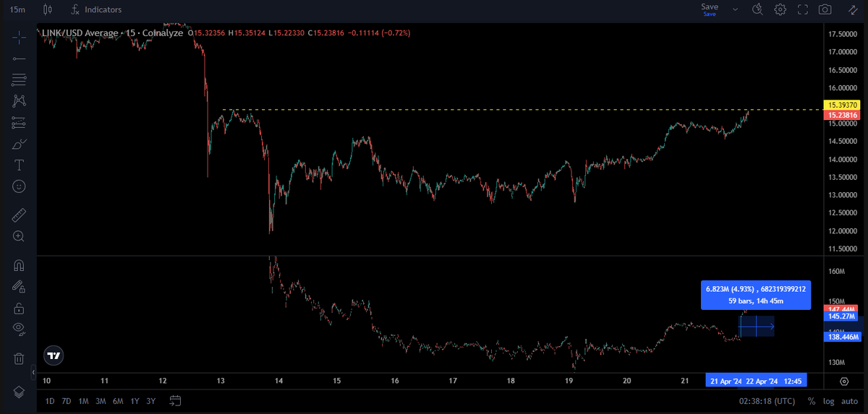This screenshot has width=868, height=414.
Task: Open the Indicators dialog
Action: [x=97, y=9]
